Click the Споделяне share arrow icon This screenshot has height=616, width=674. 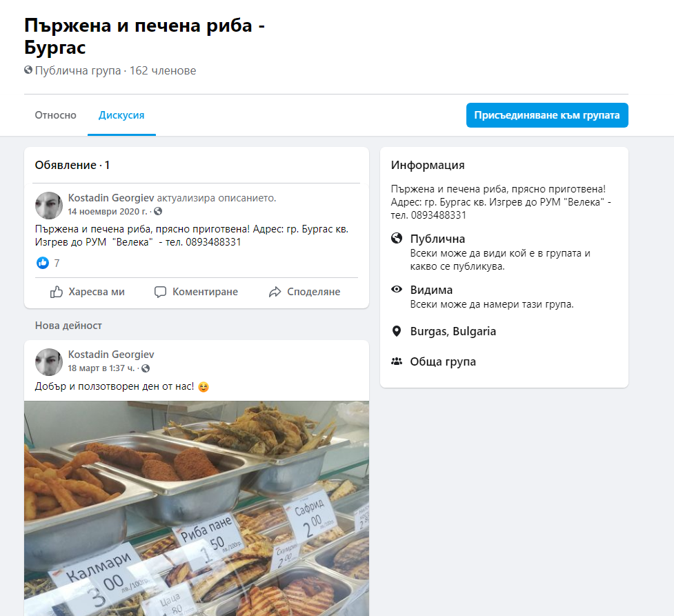pos(275,292)
